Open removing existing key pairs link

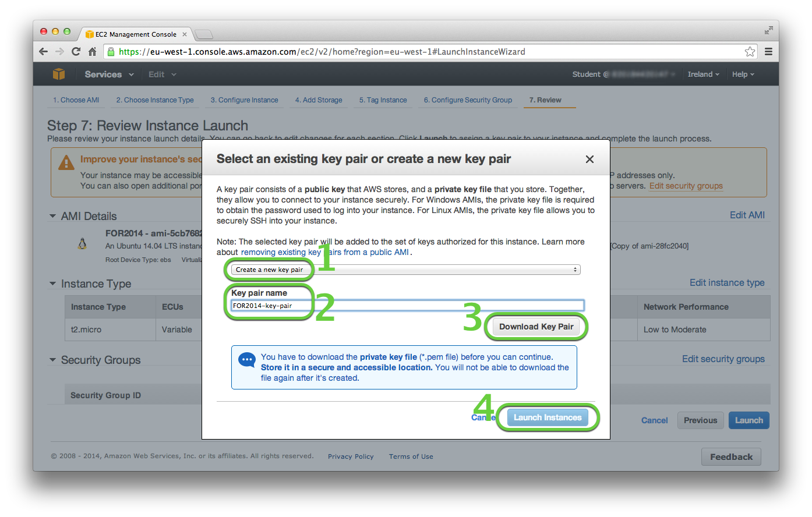pyautogui.click(x=325, y=252)
